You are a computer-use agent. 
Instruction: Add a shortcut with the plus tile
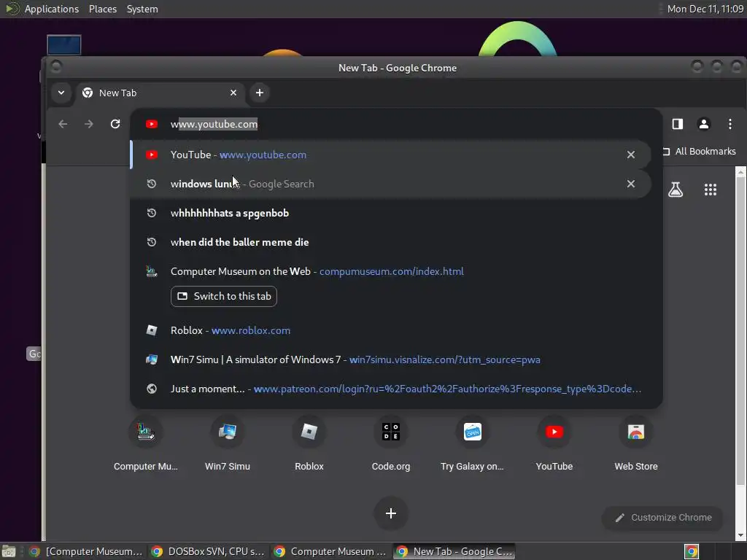tap(391, 513)
